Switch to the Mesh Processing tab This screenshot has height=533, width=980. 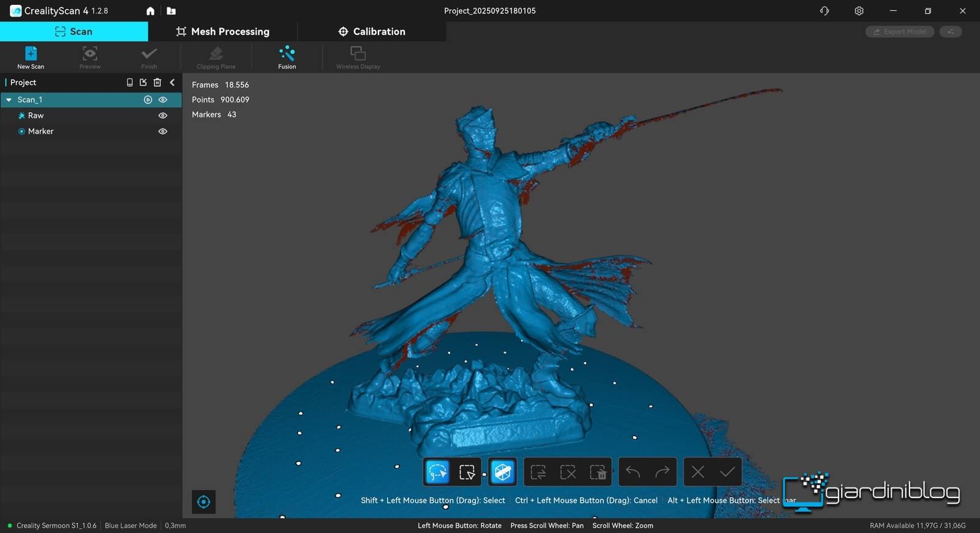click(223, 31)
